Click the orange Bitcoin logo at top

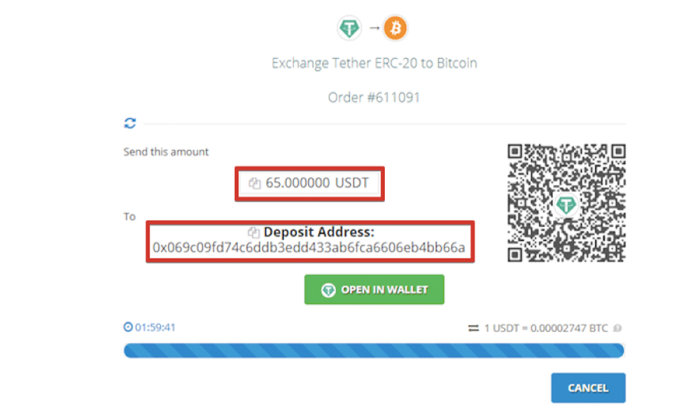(x=396, y=28)
